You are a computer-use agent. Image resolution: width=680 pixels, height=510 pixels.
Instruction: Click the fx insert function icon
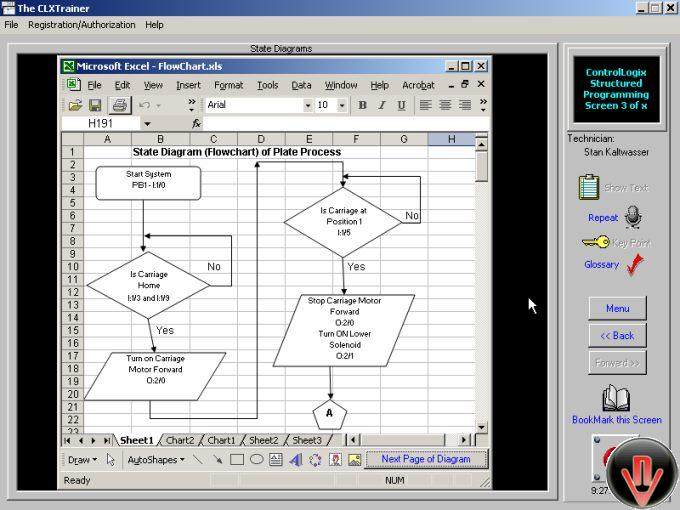click(196, 124)
